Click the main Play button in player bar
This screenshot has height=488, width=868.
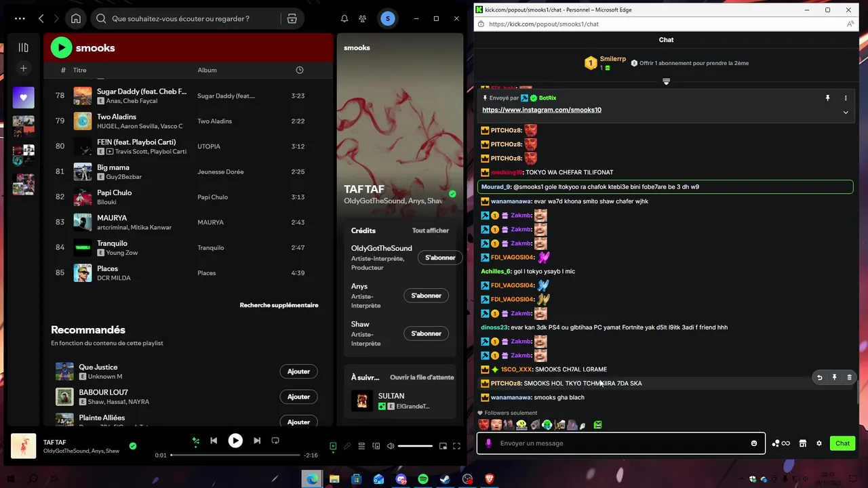point(235,441)
